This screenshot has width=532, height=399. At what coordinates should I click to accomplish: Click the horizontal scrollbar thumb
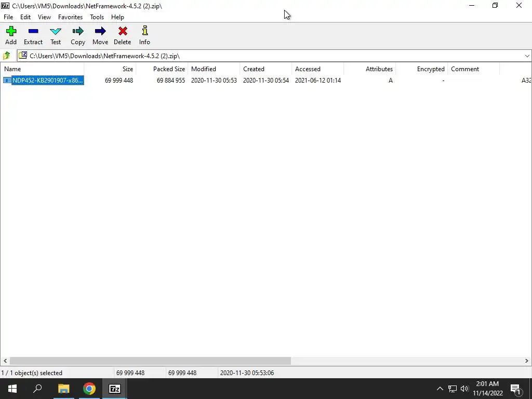coord(150,361)
